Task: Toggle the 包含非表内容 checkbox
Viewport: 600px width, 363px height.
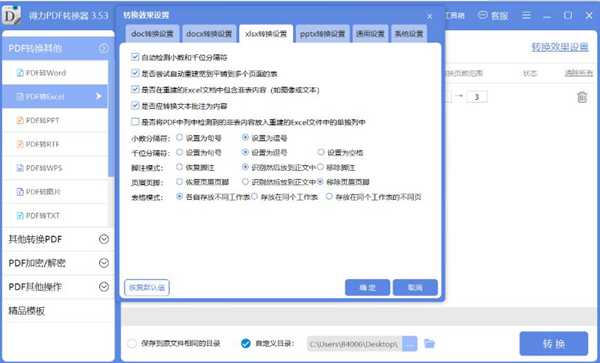Action: coord(135,89)
